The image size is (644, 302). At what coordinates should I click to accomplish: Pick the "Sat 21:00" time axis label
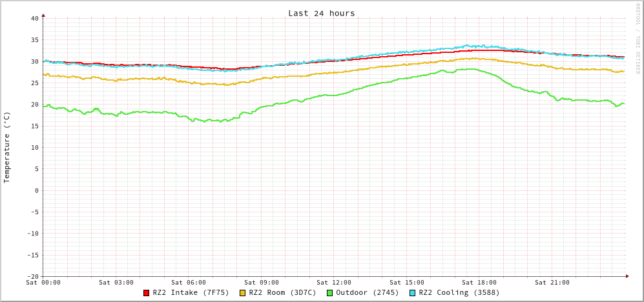[552, 283]
